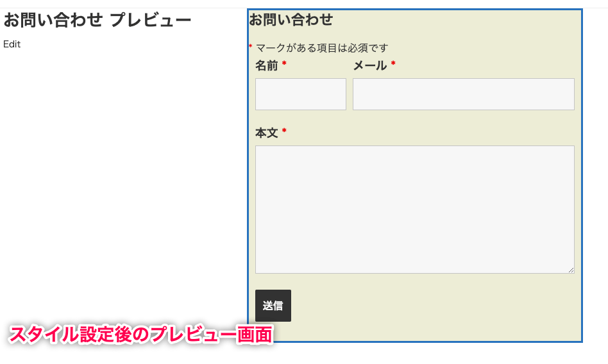Click the お問い合わせ プレビュー page title

[97, 20]
